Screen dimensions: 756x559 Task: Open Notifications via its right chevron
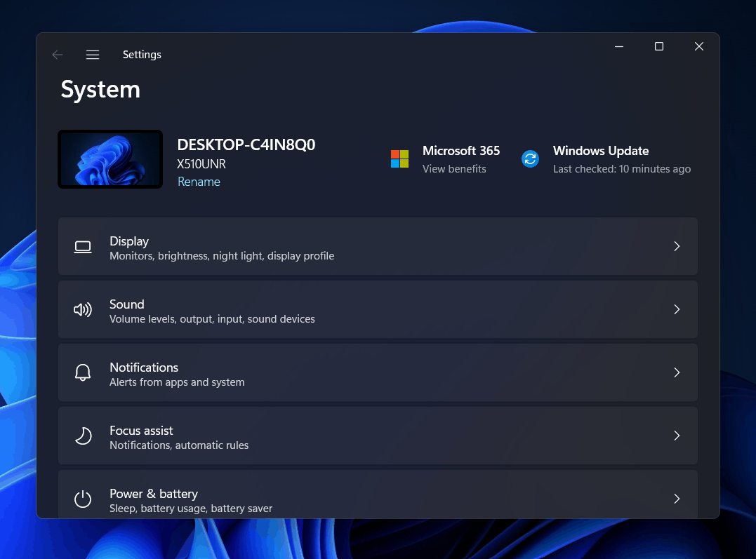(x=677, y=372)
